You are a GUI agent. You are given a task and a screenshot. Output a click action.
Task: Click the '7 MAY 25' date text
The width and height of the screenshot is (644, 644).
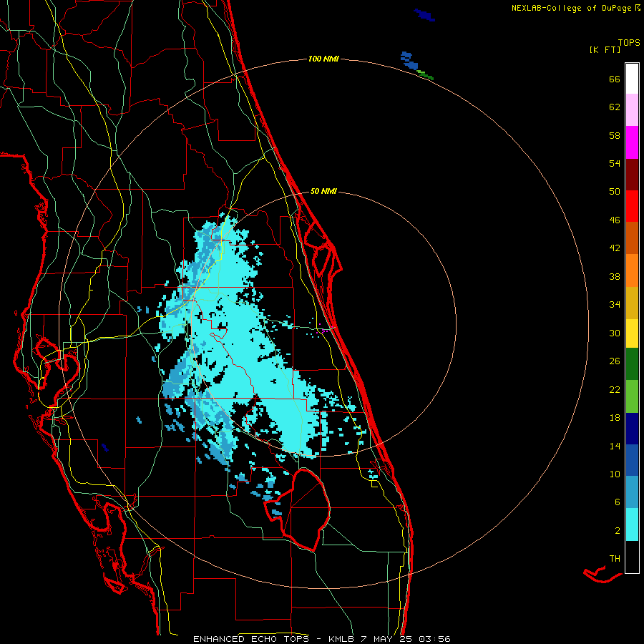[387, 639]
